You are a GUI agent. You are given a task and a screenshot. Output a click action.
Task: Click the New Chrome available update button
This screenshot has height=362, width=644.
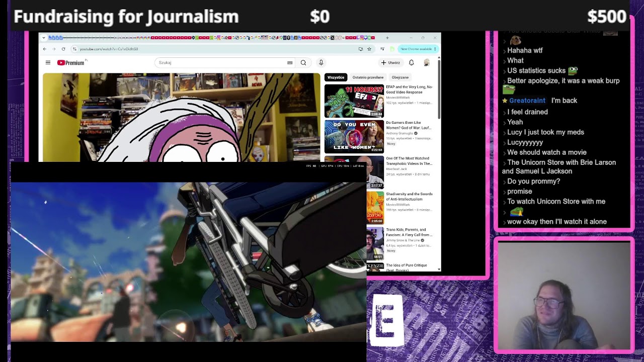[418, 49]
